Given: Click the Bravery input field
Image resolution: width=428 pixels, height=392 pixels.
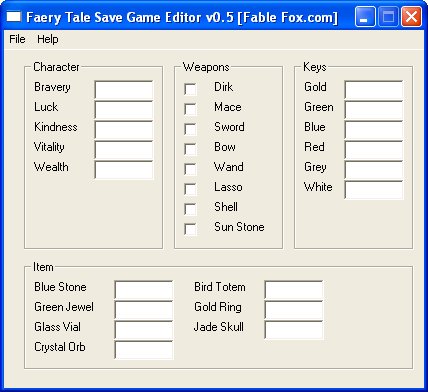Looking at the screenshot, I should 124,89.
